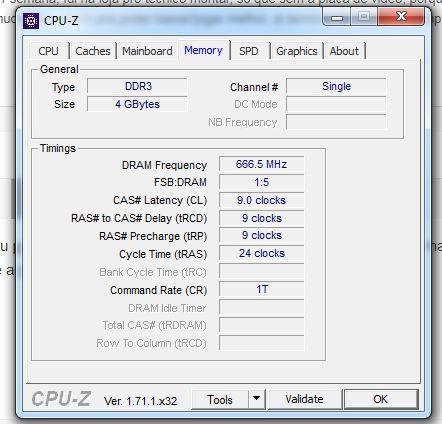Click the Command Rate 1T field
This screenshot has height=424, width=442.
pos(261,289)
